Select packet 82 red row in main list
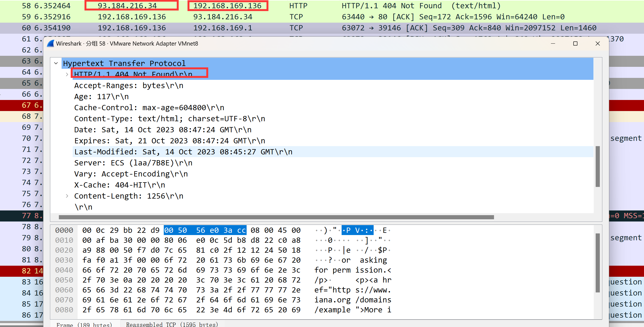This screenshot has height=327, width=644. coord(22,271)
